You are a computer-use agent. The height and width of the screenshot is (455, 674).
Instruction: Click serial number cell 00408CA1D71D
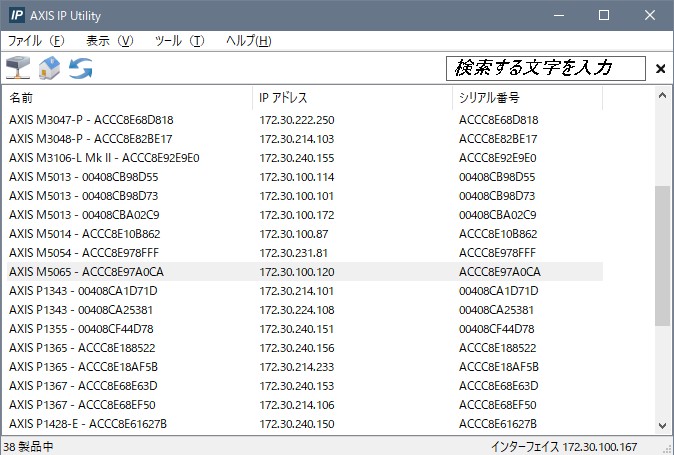point(498,291)
